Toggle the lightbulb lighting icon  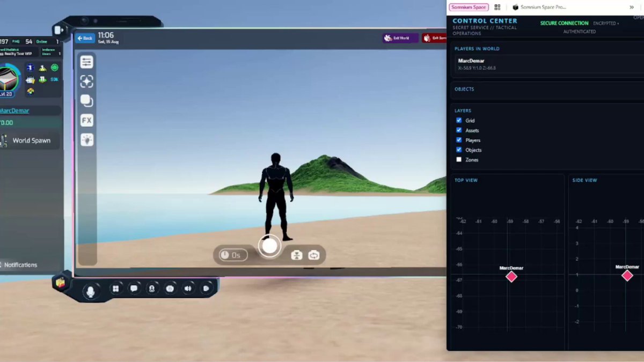click(x=86, y=139)
